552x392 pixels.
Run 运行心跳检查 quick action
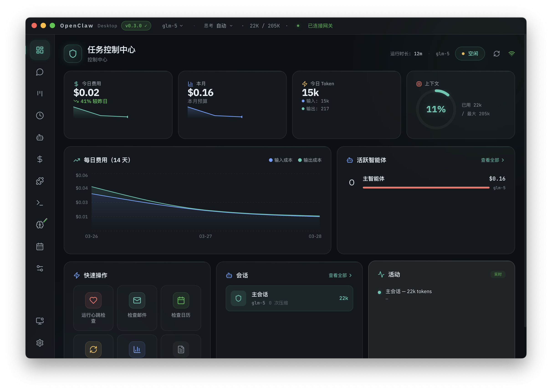93,308
